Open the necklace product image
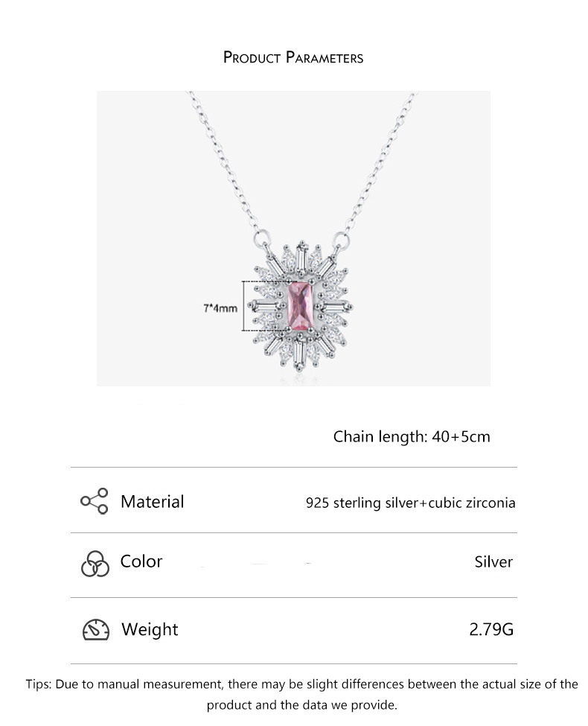Image resolution: width=588 pixels, height=726 pixels. 293,238
